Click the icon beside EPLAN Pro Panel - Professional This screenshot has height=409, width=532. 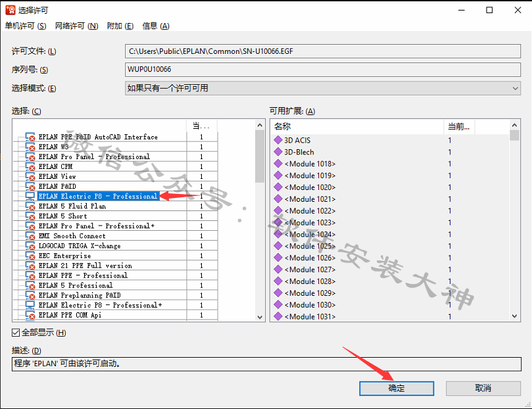pyautogui.click(x=30, y=156)
